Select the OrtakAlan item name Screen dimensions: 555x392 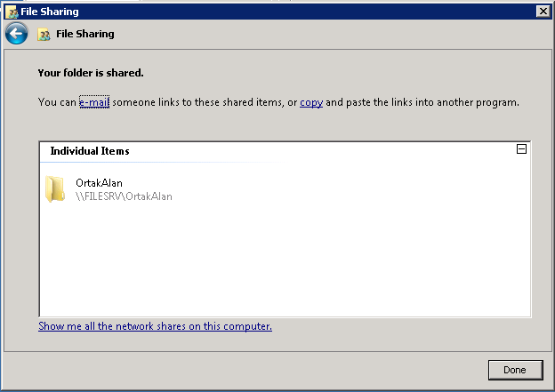[99, 183]
